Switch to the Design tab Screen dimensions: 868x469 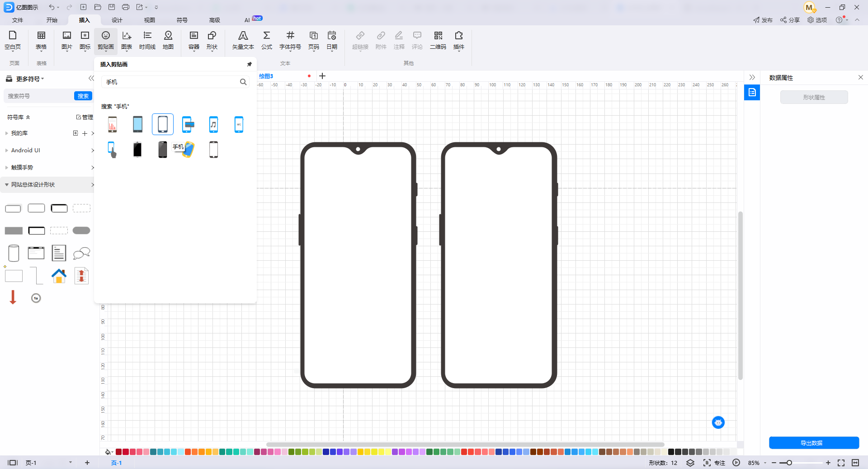[x=117, y=20]
